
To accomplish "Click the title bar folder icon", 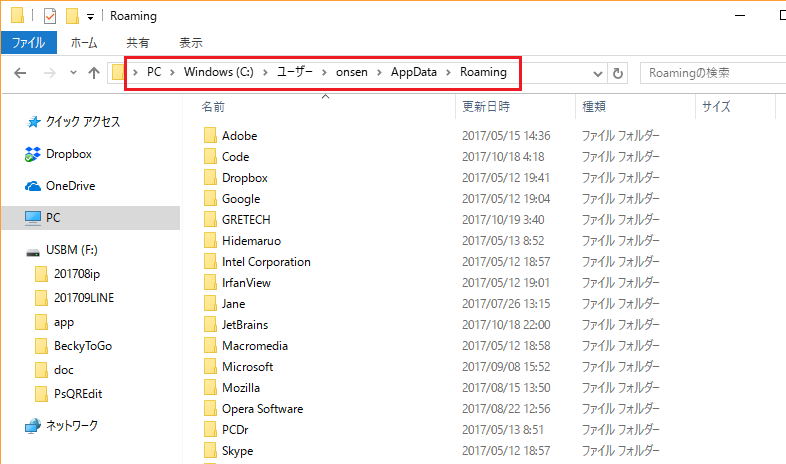I will click(x=17, y=16).
